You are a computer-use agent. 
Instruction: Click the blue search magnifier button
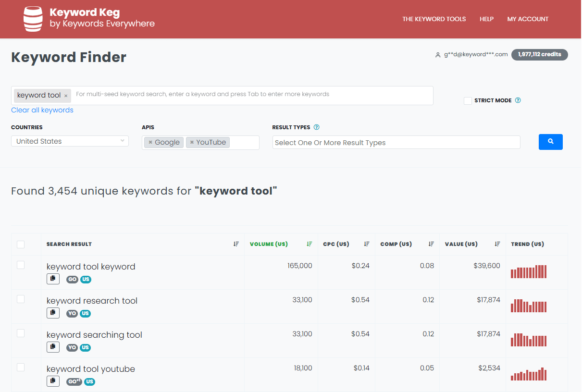[551, 142]
